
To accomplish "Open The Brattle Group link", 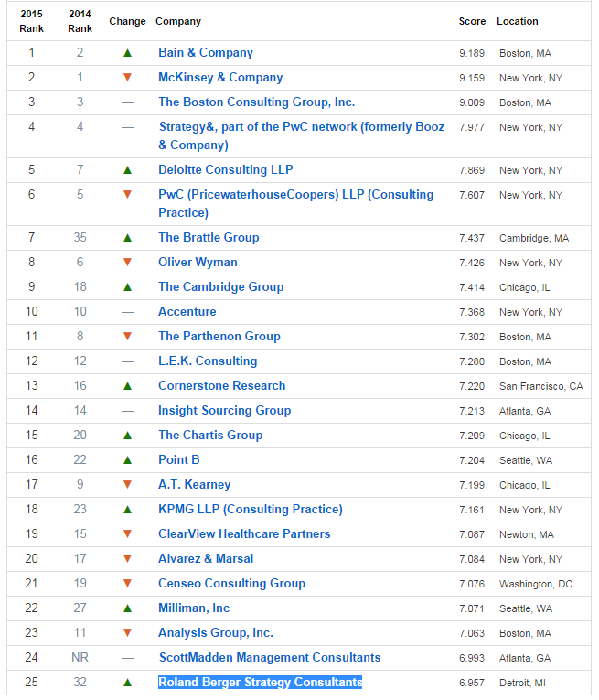I will click(209, 238).
